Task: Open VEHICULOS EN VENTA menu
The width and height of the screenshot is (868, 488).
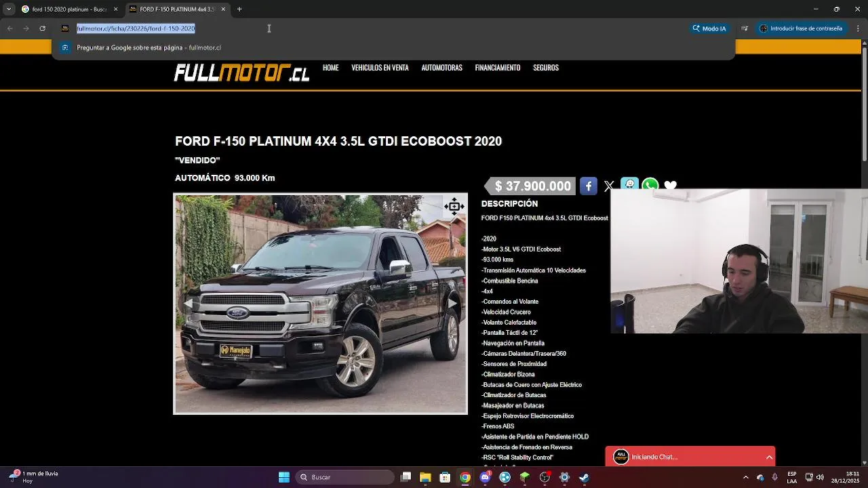Action: pyautogui.click(x=380, y=68)
